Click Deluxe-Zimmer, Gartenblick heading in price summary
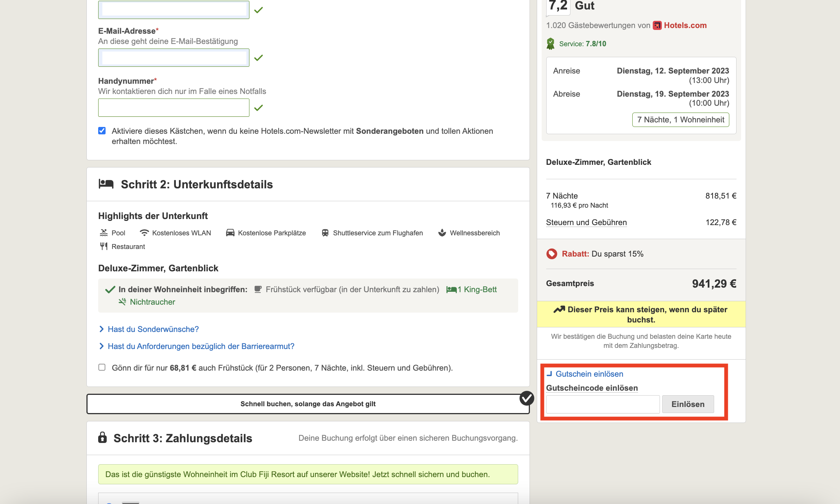The width and height of the screenshot is (840, 504). [599, 162]
